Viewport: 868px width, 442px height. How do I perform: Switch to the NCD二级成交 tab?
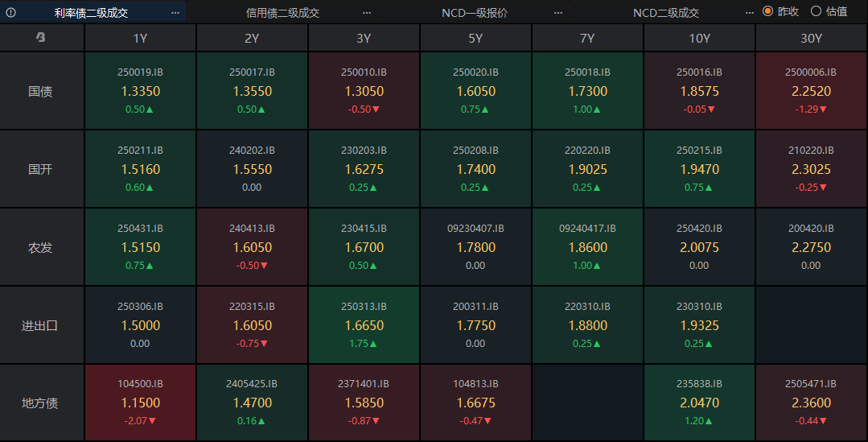click(665, 12)
